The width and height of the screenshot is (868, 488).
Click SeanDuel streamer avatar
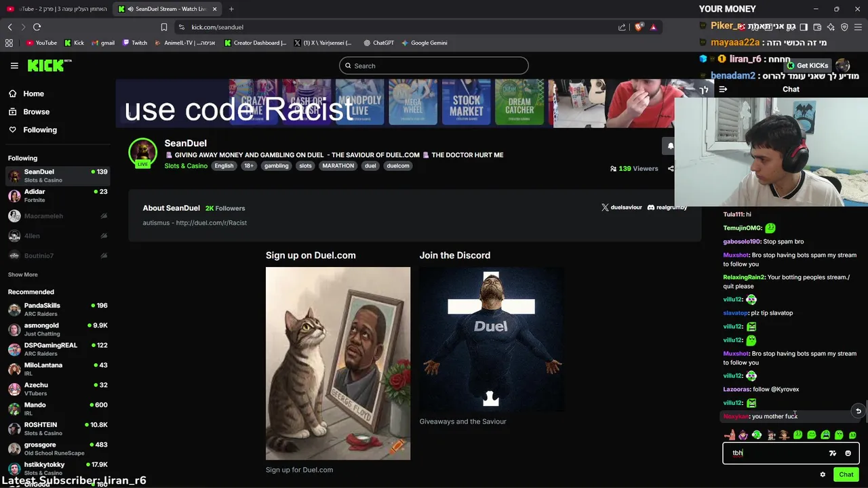(143, 152)
